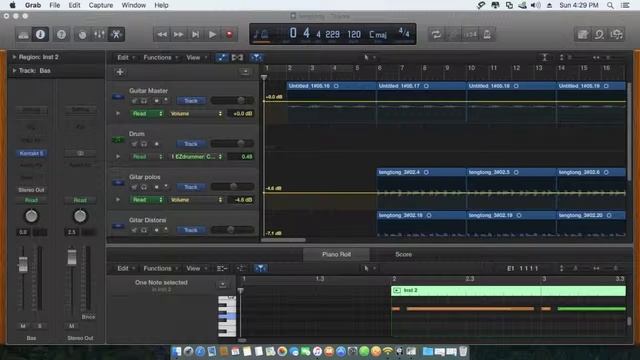Switch to the Piano Roll tab
This screenshot has height=360, width=640.
click(x=336, y=254)
